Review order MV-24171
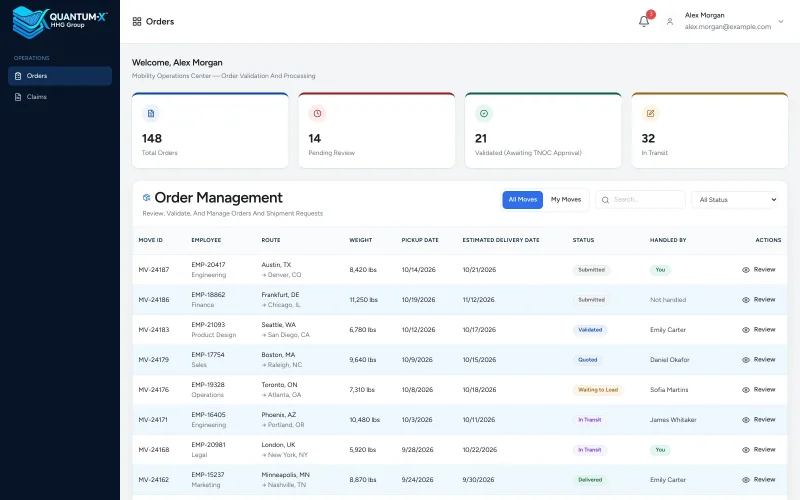The width and height of the screenshot is (800, 500). (759, 419)
